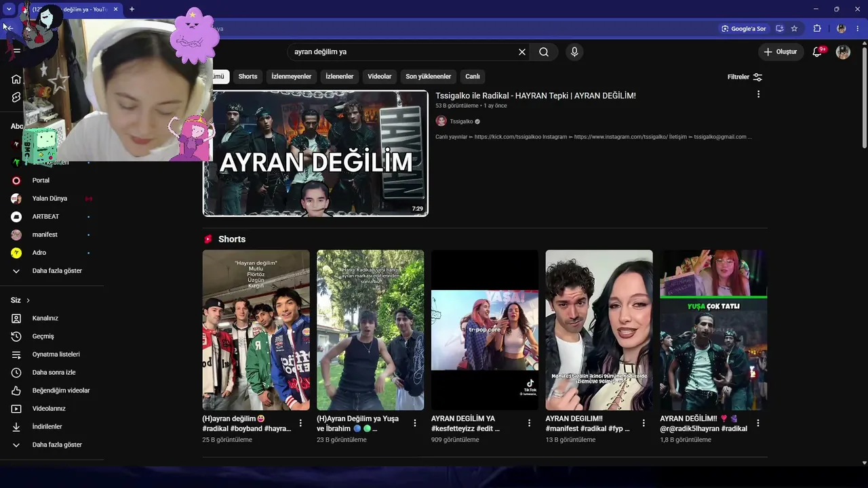Expand Daha fazla göster below İndirilenler

[52, 445]
